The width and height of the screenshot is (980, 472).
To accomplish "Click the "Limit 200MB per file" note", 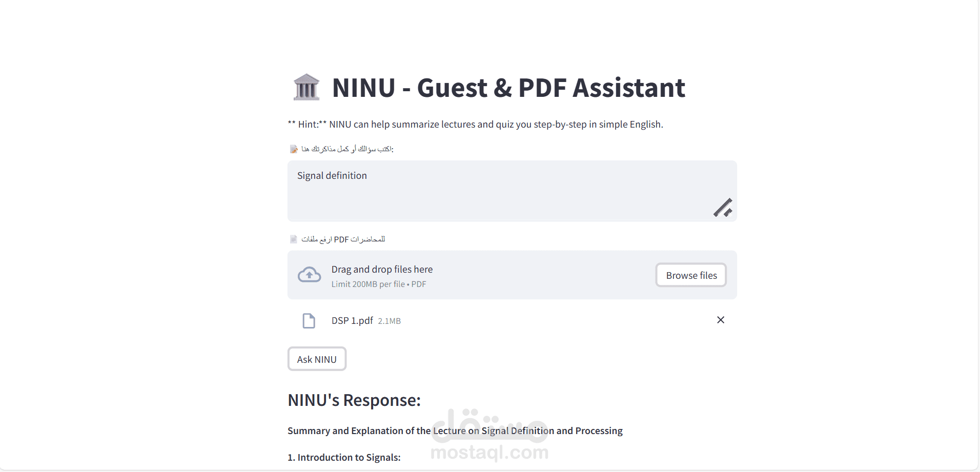I will [368, 284].
